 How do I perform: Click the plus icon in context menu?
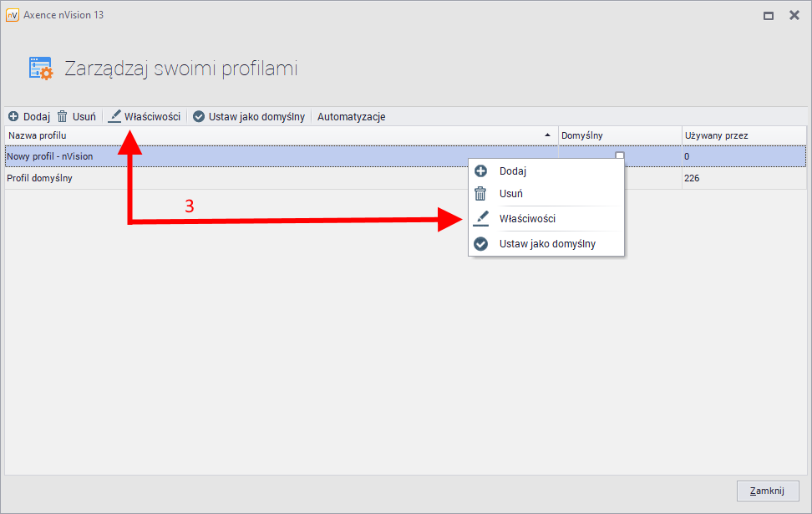click(x=480, y=171)
